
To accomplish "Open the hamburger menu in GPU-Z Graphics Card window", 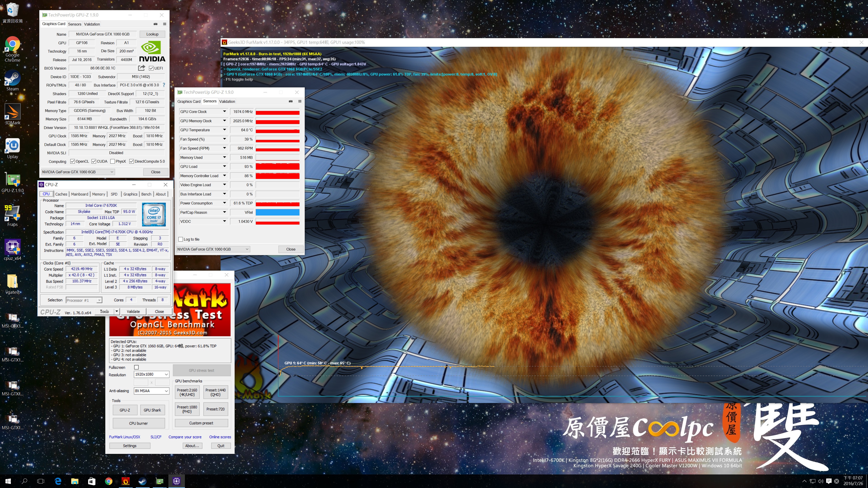I will tap(164, 24).
